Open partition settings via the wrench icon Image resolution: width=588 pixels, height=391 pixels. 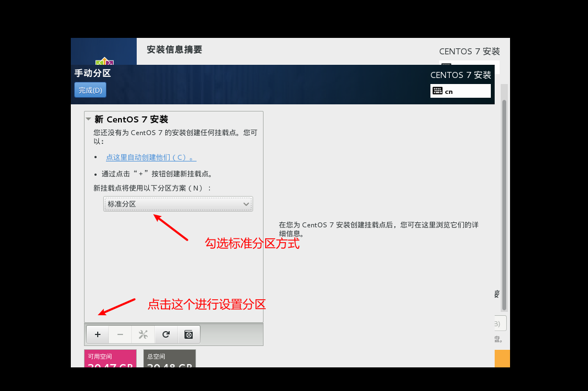click(x=143, y=334)
